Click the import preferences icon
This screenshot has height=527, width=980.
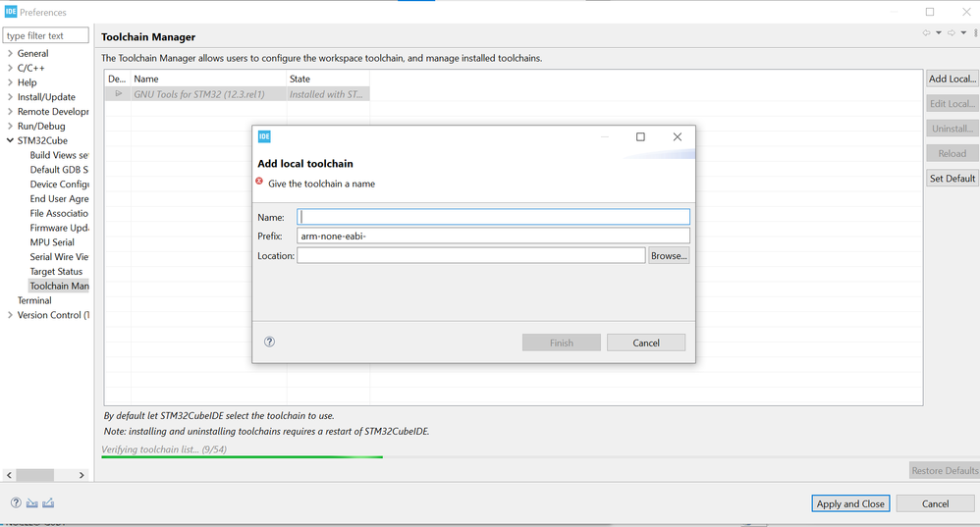click(31, 502)
